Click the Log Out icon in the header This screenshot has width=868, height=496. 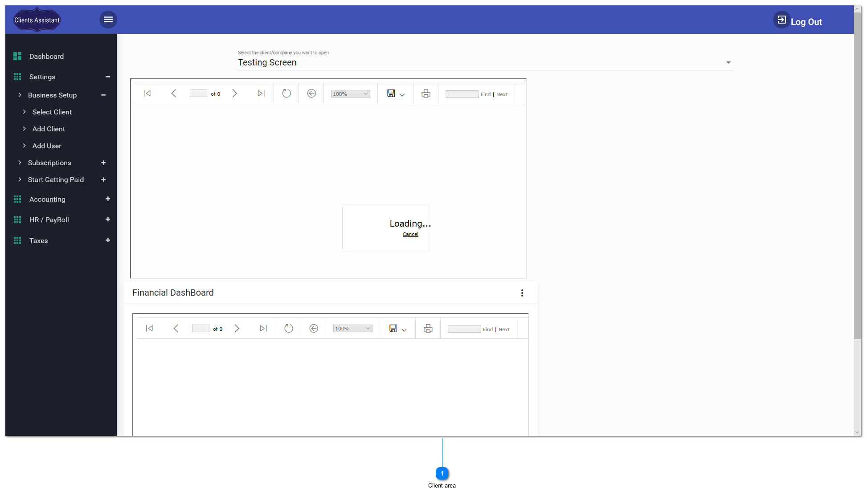[781, 20]
